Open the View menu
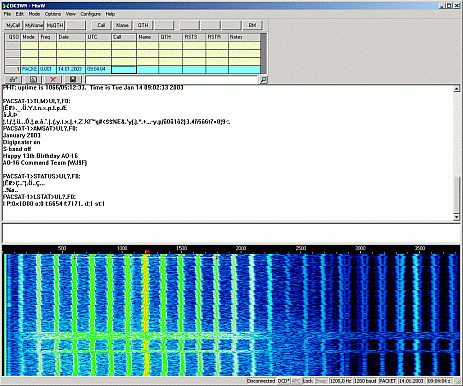The height and width of the screenshot is (386, 463). pos(71,14)
